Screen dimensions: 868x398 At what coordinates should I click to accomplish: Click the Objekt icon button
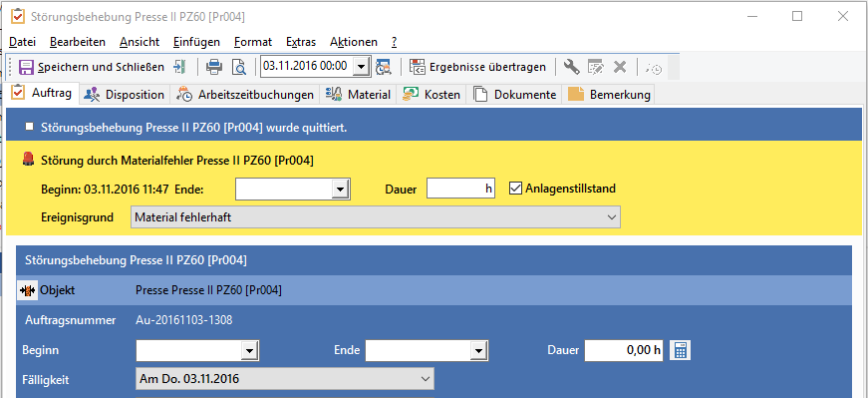pos(28,290)
